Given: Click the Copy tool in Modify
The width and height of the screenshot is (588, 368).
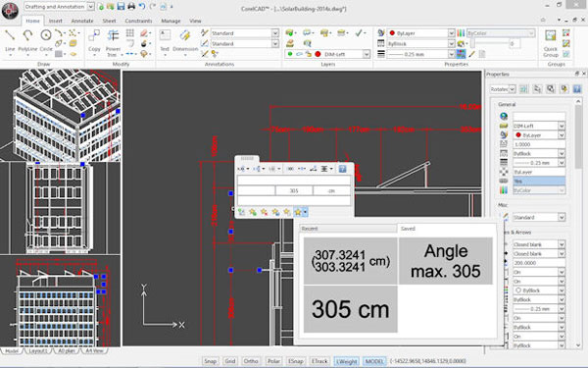Looking at the screenshot, I should pos(94,40).
